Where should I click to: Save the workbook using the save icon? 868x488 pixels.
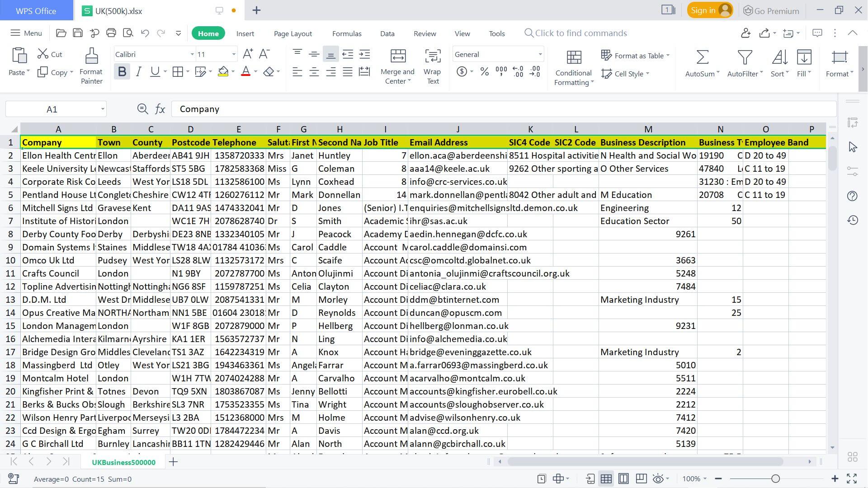point(78,33)
